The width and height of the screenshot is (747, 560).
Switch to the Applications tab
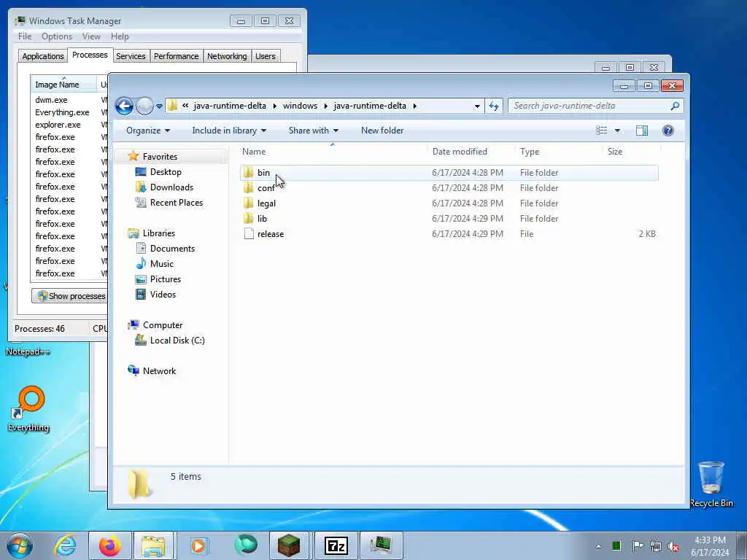(43, 56)
